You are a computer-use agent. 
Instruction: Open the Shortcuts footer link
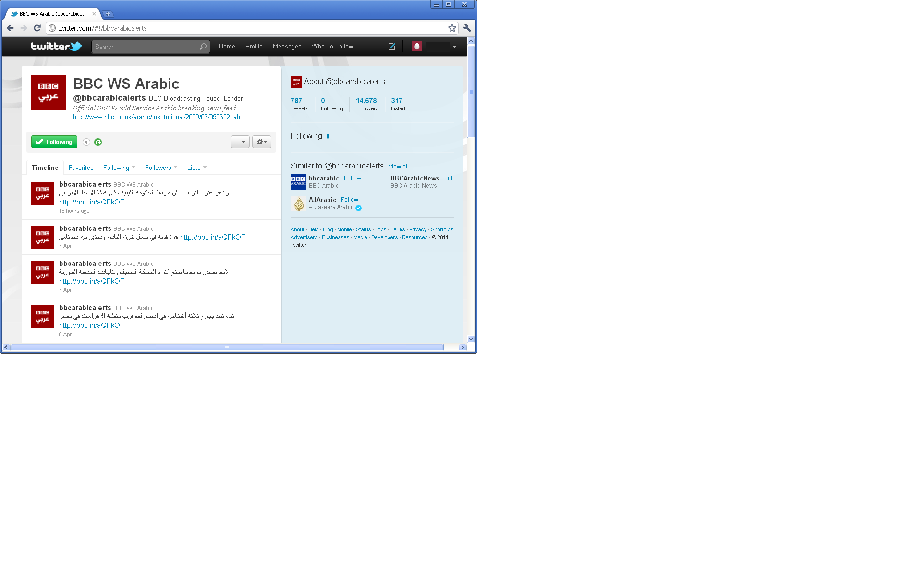(x=442, y=230)
